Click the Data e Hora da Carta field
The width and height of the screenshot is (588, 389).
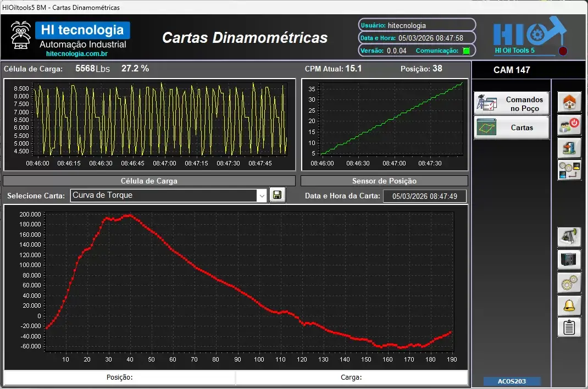424,196
